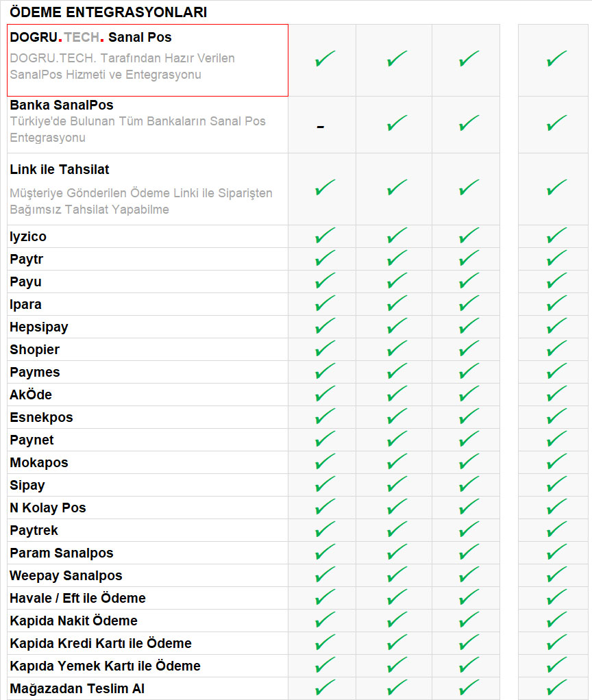
Task: Click the N Kolay Pos row label
Action: [48, 508]
